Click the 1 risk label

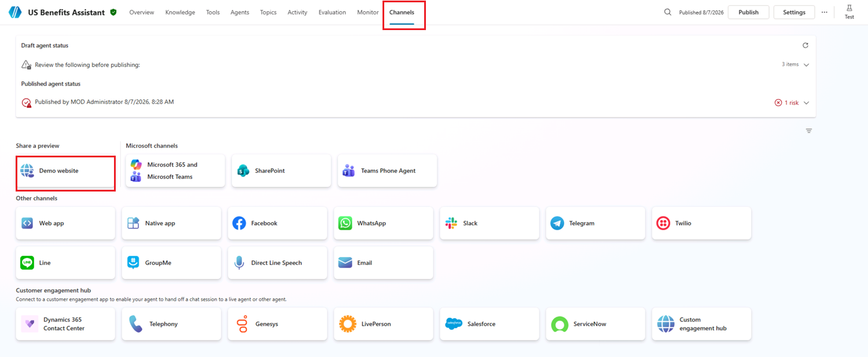792,103
